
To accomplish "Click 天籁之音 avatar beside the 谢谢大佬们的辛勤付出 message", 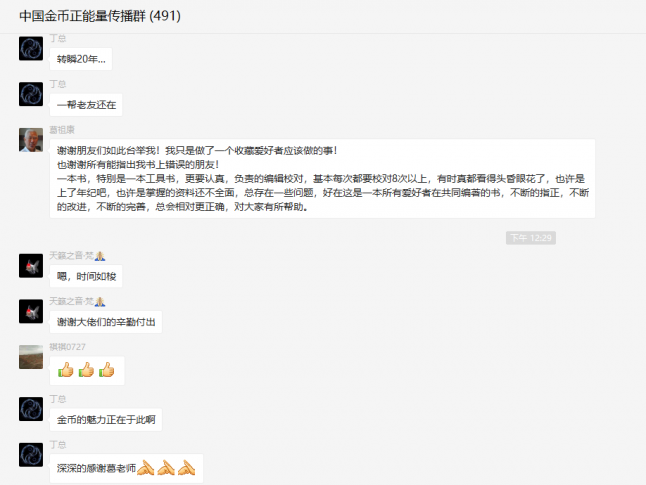I will [31, 311].
